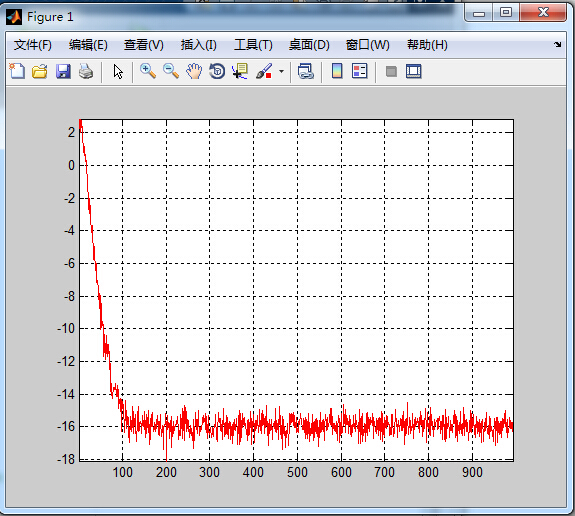The image size is (575, 516).
Task: Insert a legend from toolbar
Action: [x=359, y=71]
